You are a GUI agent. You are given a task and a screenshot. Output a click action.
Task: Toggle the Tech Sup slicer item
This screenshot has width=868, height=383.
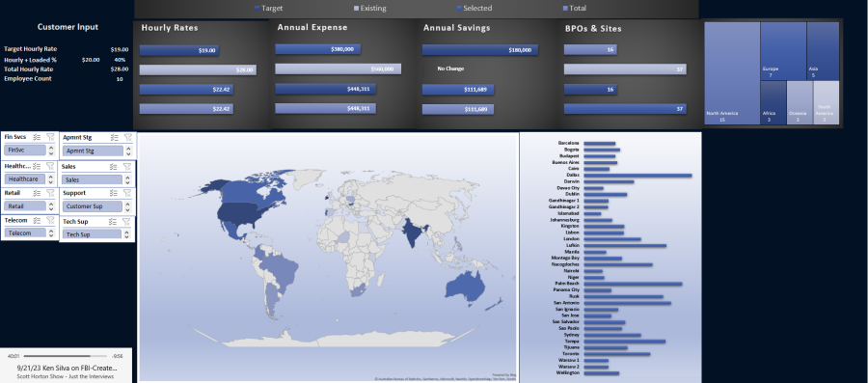point(92,234)
